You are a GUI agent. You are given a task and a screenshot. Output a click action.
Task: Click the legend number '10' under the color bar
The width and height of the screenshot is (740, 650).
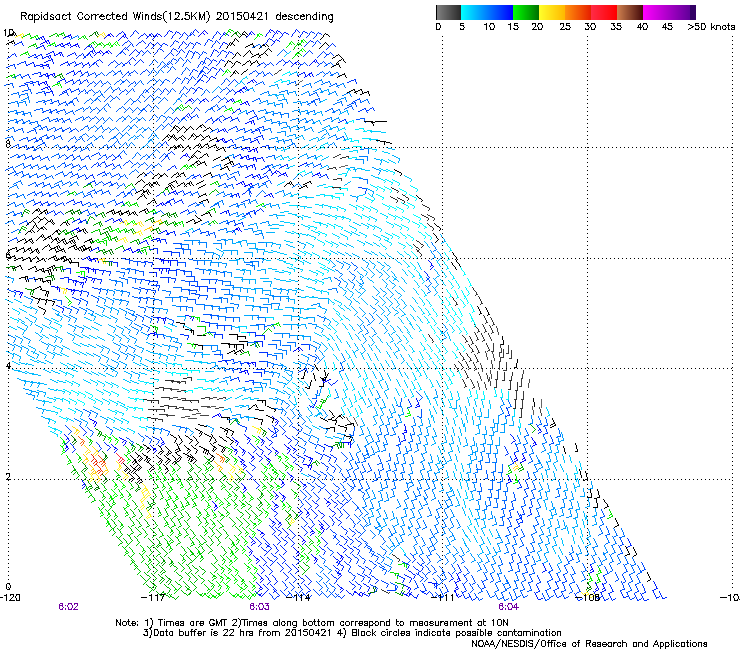click(489, 27)
